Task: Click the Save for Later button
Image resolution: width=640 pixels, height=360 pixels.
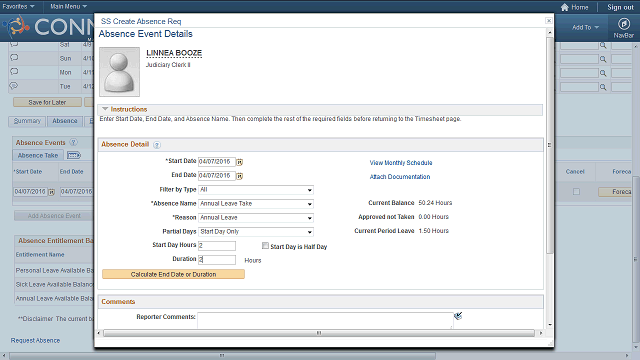Action: [47, 102]
